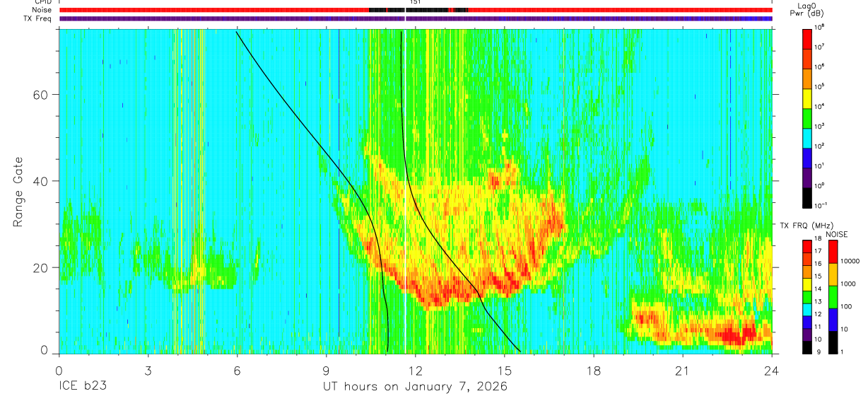Image resolution: width=868 pixels, height=401 pixels.
Task: Click the yellow 14-15 MHz segment of TX FRQ colorbar
Action: [x=807, y=284]
